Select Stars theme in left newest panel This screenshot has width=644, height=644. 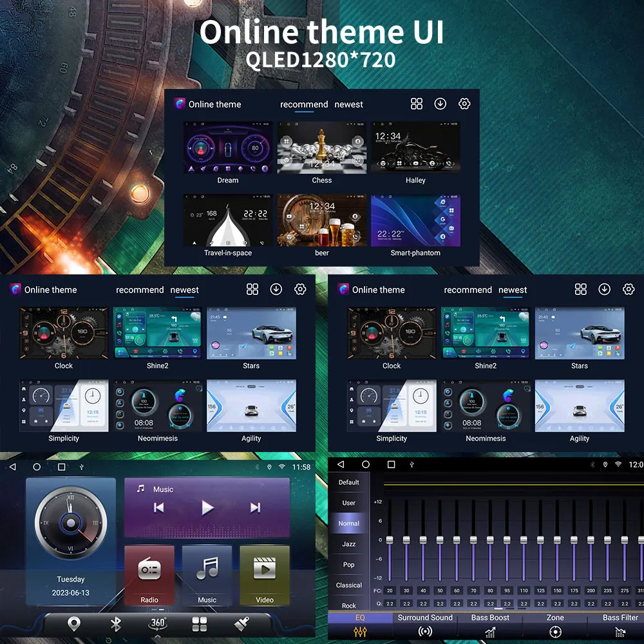pyautogui.click(x=251, y=333)
